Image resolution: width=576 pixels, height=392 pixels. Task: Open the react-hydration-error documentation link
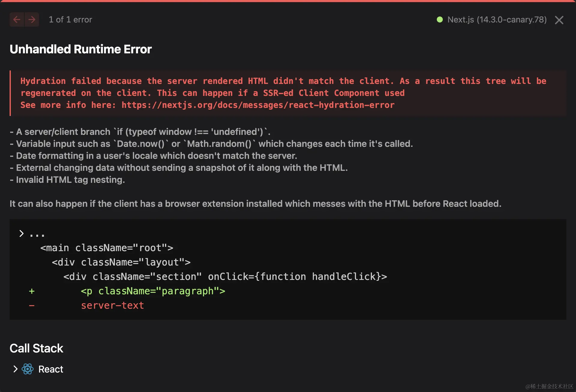[257, 105]
